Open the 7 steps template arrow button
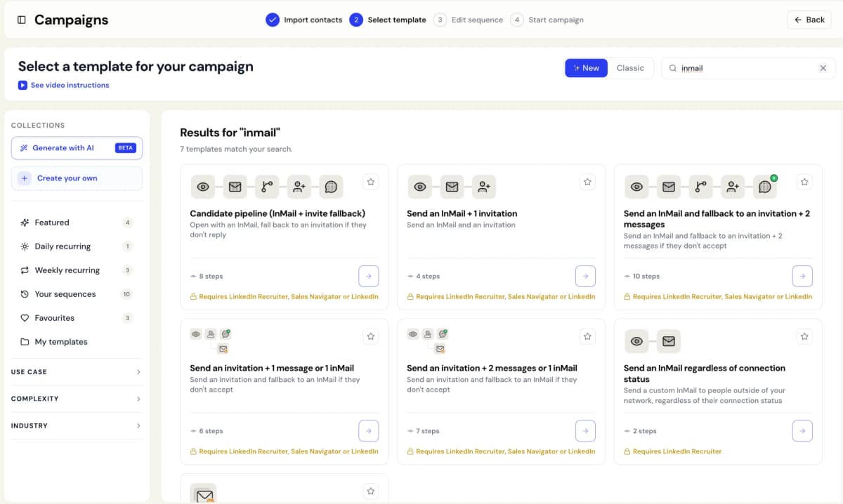The height and width of the screenshot is (504, 843). tap(585, 430)
